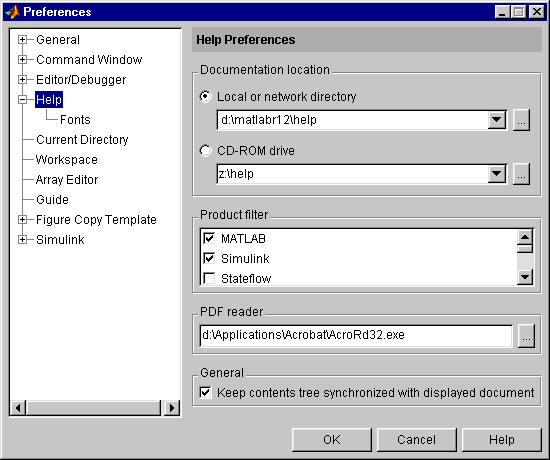Screen dimensions: 550x460
Task: Click the MATLAB logo in the title bar
Action: coord(13,12)
